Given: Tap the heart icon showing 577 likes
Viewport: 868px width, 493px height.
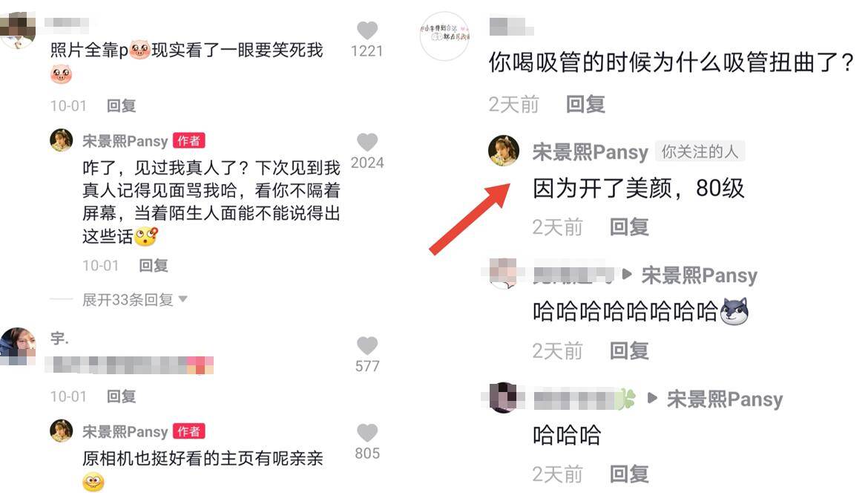Looking at the screenshot, I should point(367,346).
